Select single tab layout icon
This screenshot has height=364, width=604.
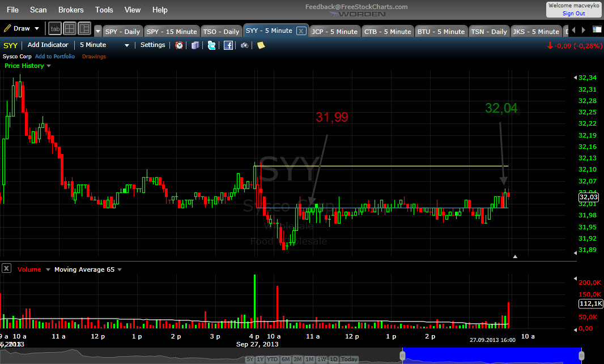(x=55, y=28)
